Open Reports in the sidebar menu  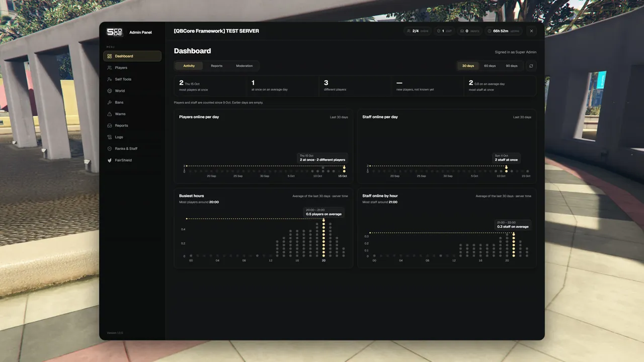[132, 126]
